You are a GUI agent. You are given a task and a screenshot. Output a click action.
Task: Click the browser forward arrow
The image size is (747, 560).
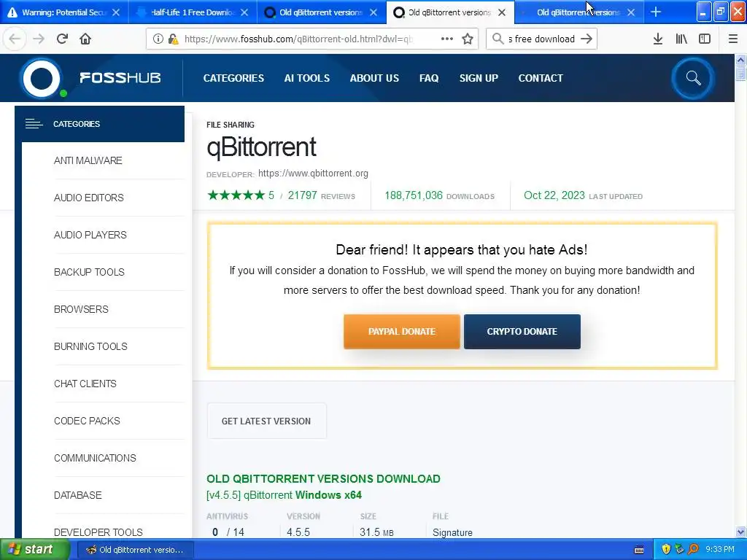tap(39, 39)
